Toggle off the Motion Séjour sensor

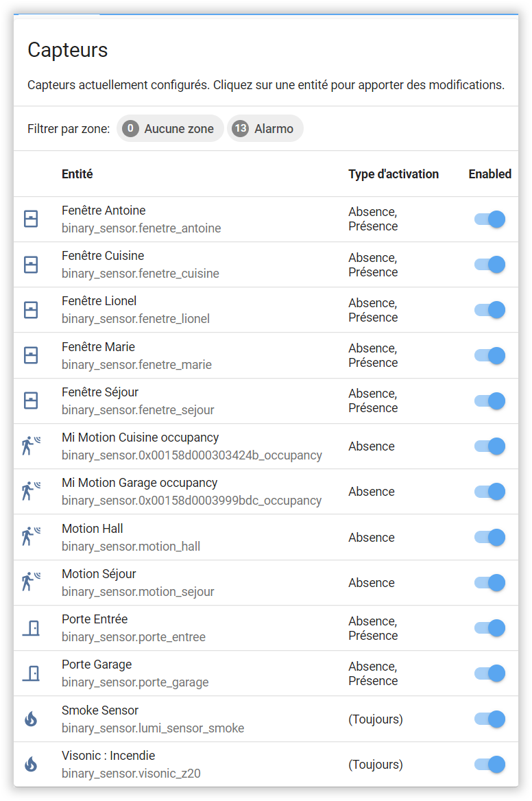click(x=489, y=583)
